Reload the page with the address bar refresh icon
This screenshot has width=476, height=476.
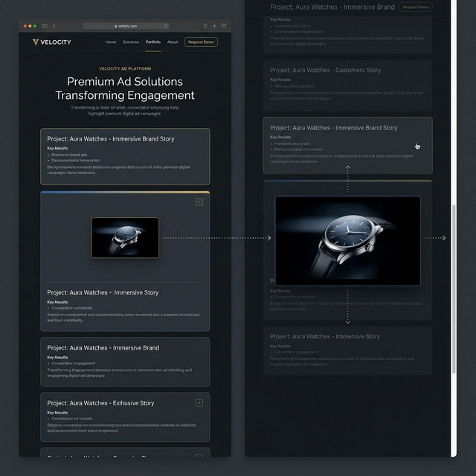coord(164,26)
